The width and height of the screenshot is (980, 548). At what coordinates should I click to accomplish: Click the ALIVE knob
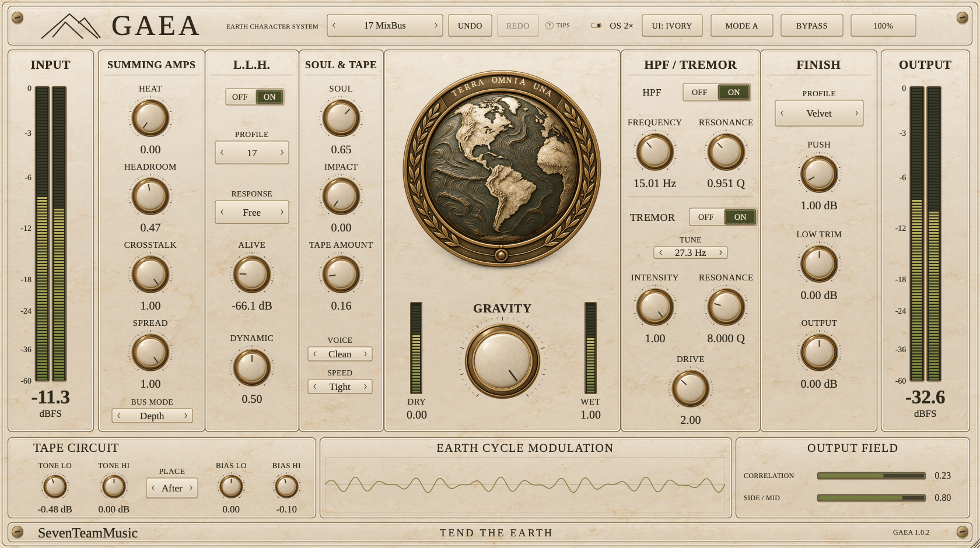coord(252,274)
